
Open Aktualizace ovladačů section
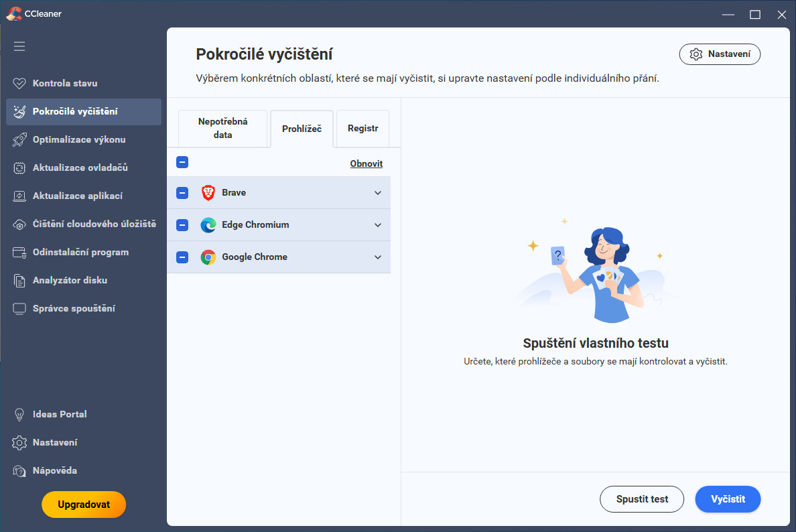pos(84,168)
